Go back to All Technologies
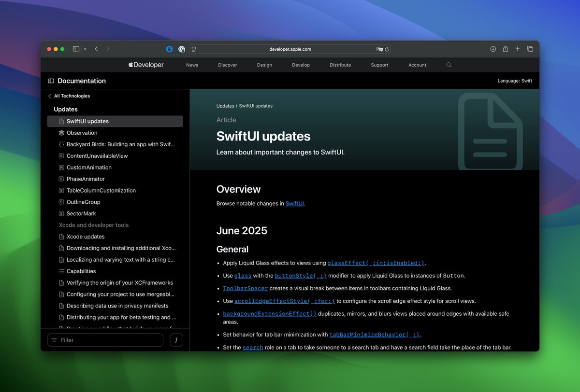This screenshot has height=392, width=580. 69,96
